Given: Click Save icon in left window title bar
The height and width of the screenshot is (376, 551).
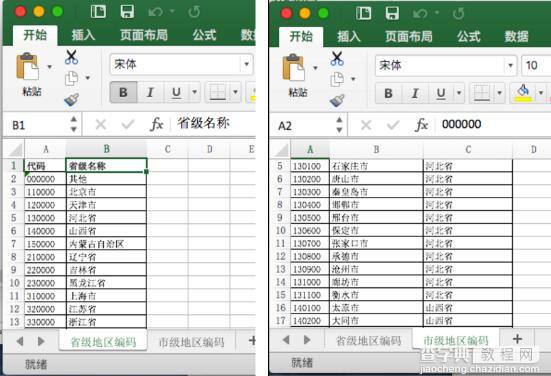Looking at the screenshot, I should (x=127, y=12).
